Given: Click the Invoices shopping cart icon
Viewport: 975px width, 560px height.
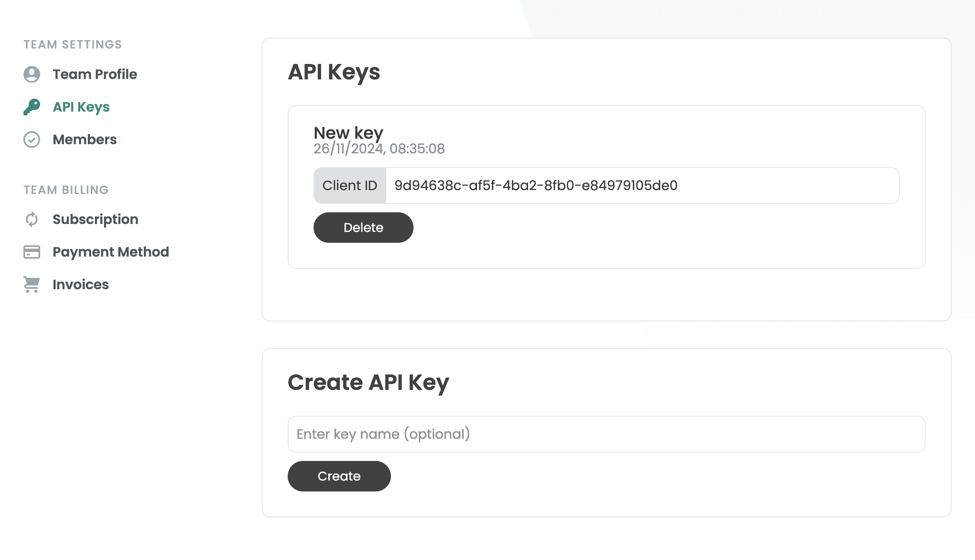Looking at the screenshot, I should pos(32,285).
